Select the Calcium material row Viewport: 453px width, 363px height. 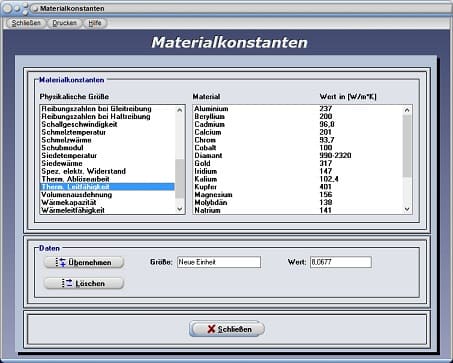click(x=298, y=132)
